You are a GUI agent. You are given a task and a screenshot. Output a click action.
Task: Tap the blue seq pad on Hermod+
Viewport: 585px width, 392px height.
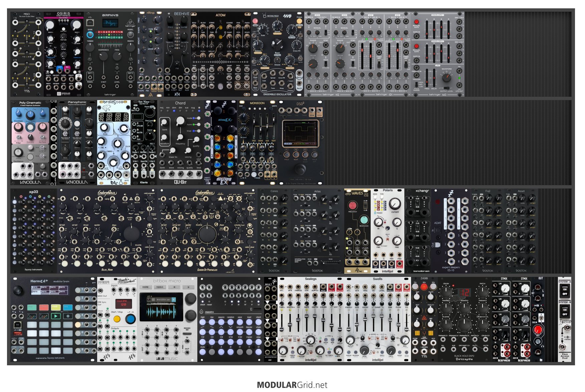68,307
